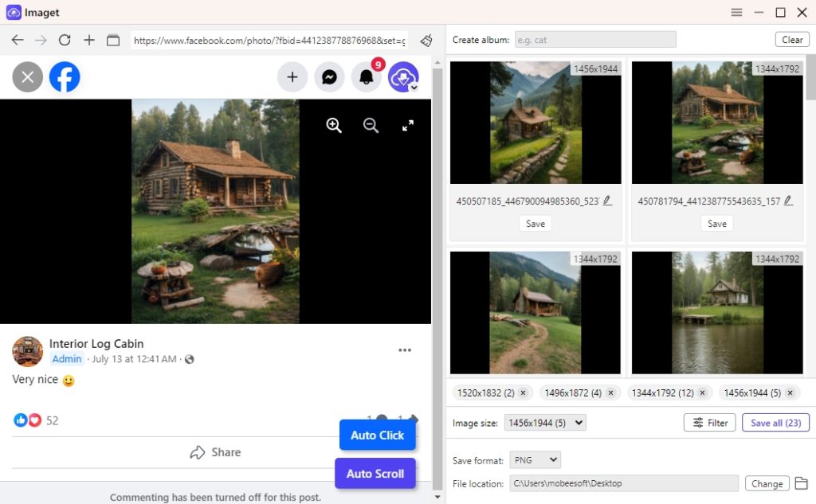Screen dimensions: 816x504
Task: Expand the cabin photo to fullscreen
Action: (407, 125)
